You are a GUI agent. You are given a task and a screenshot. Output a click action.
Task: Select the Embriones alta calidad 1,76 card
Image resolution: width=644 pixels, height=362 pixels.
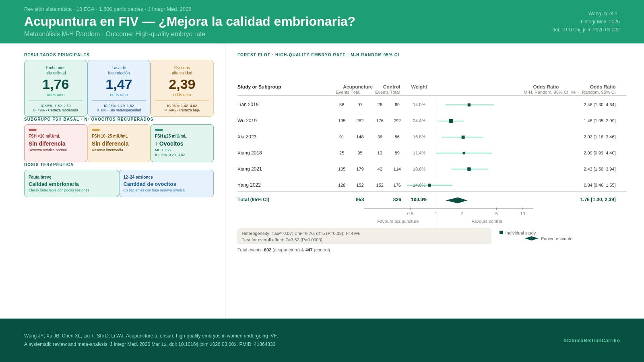[56, 88]
